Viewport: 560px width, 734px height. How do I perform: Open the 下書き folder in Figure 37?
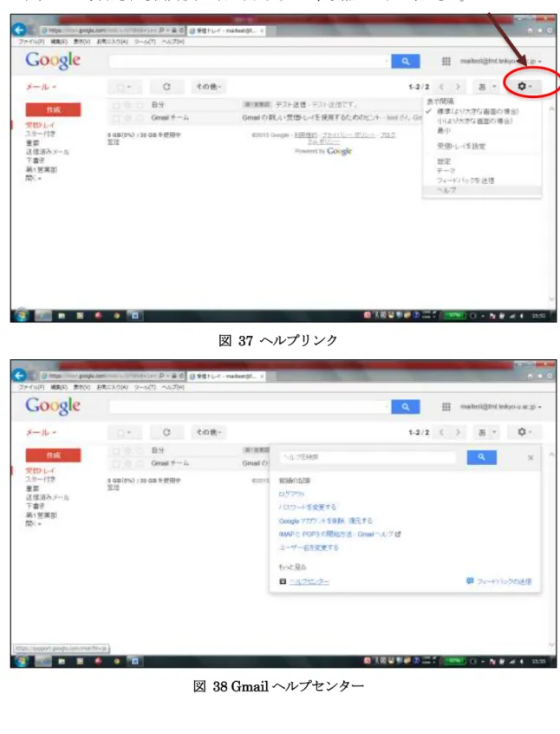[x=35, y=161]
